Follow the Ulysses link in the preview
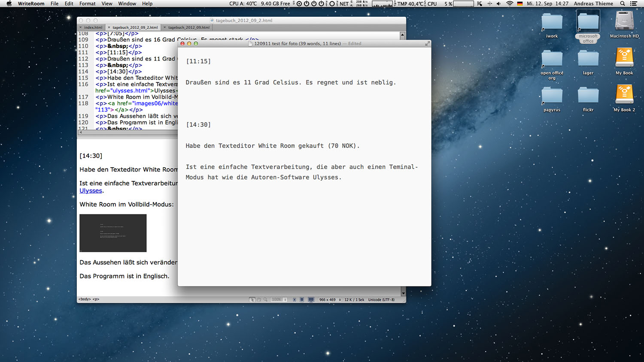The width and height of the screenshot is (644, 362). point(91,191)
